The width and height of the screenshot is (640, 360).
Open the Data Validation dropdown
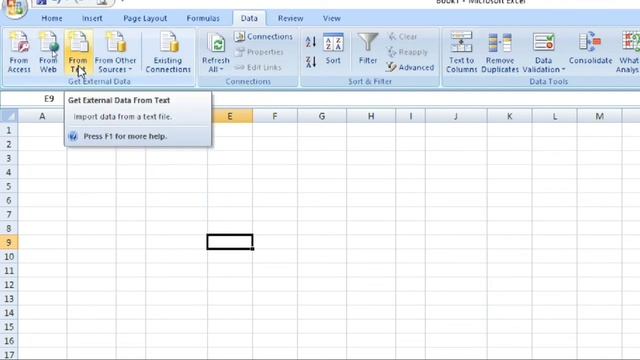click(x=544, y=52)
